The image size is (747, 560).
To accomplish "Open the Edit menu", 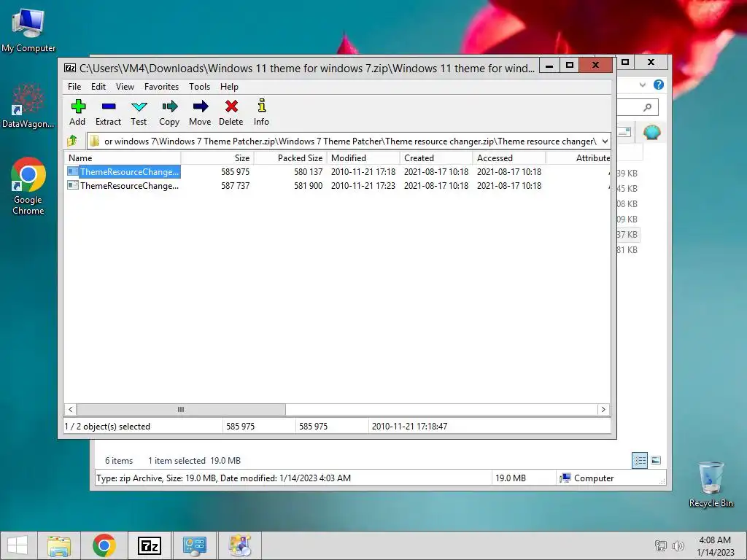I will pos(98,87).
